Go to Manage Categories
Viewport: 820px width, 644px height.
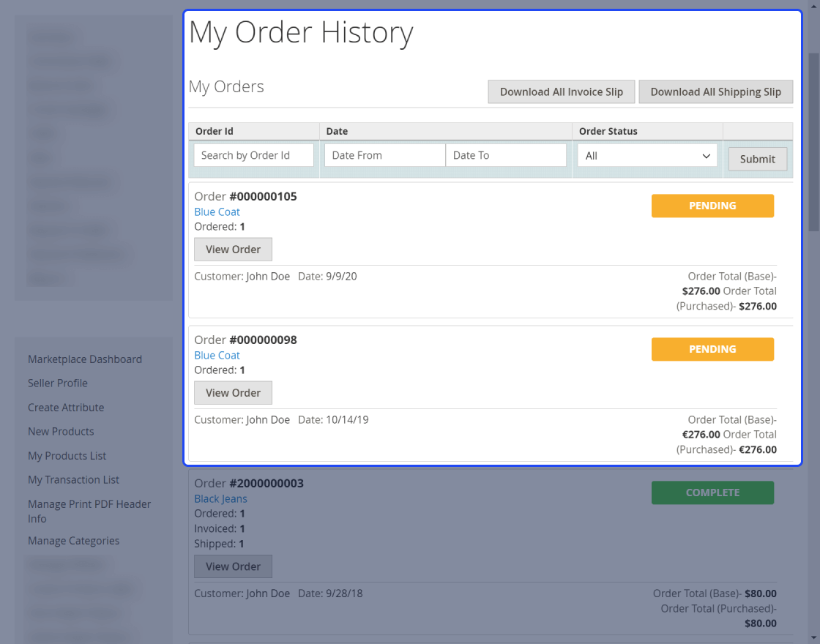point(74,541)
